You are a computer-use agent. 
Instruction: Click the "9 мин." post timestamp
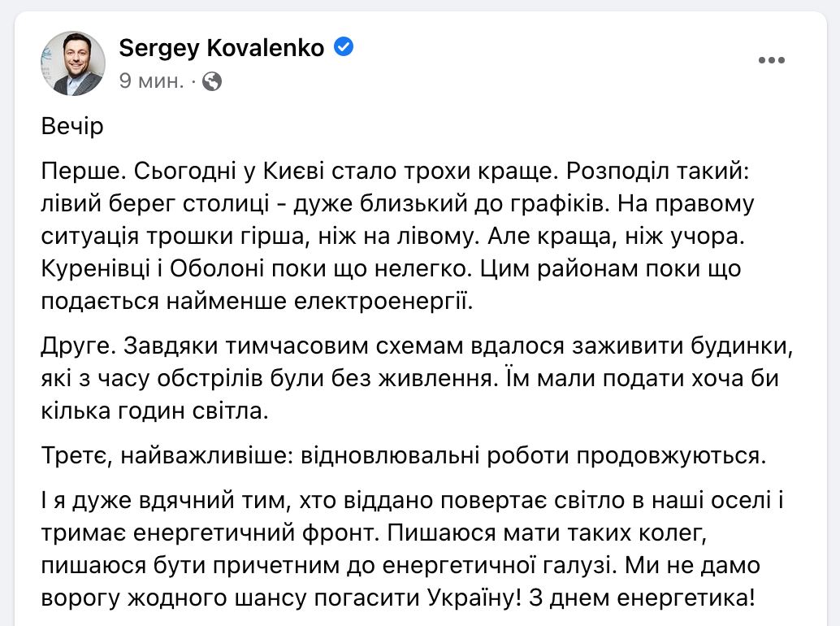point(151,81)
